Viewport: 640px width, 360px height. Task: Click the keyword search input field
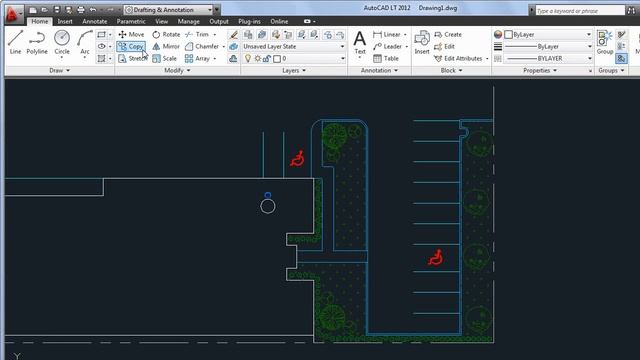[580, 11]
